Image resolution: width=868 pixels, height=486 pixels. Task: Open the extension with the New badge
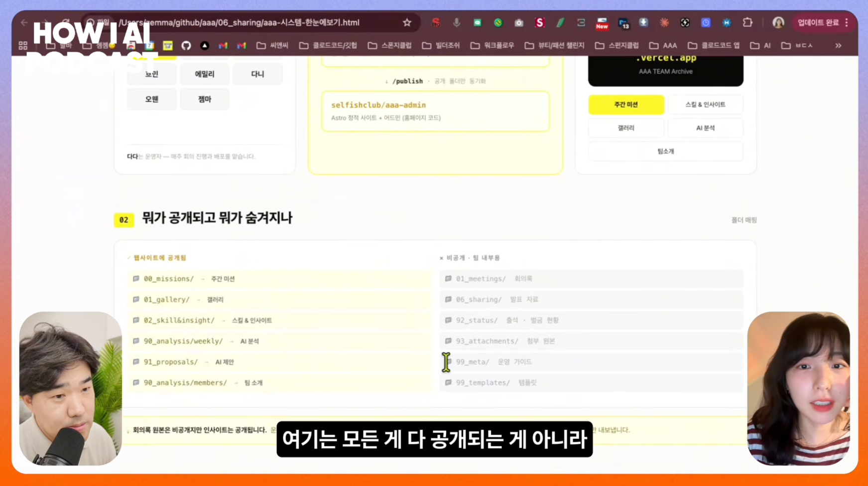pyautogui.click(x=602, y=22)
